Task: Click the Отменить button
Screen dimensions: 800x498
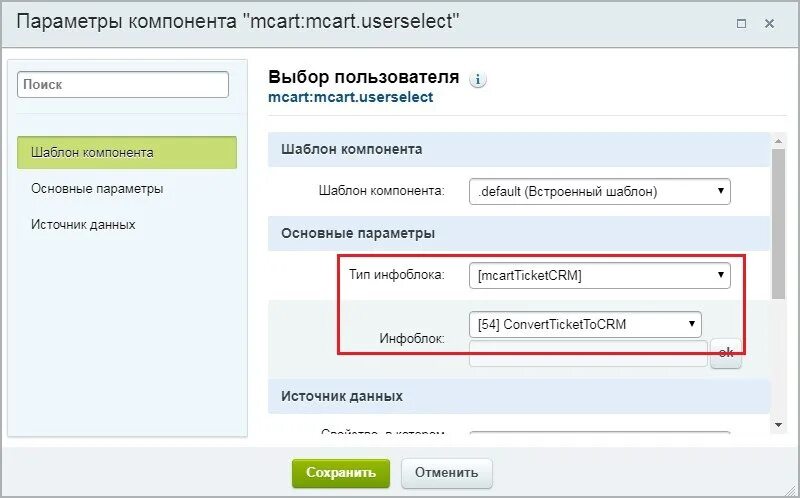Action: click(x=446, y=472)
